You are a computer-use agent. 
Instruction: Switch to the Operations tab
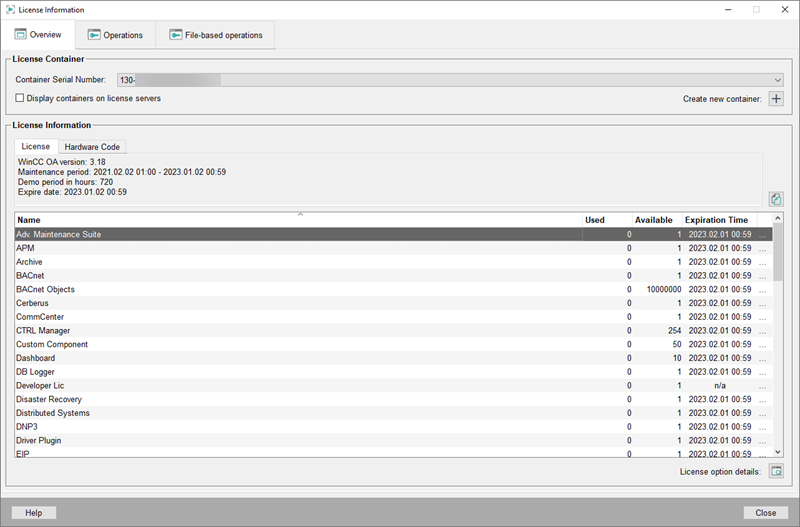click(115, 35)
